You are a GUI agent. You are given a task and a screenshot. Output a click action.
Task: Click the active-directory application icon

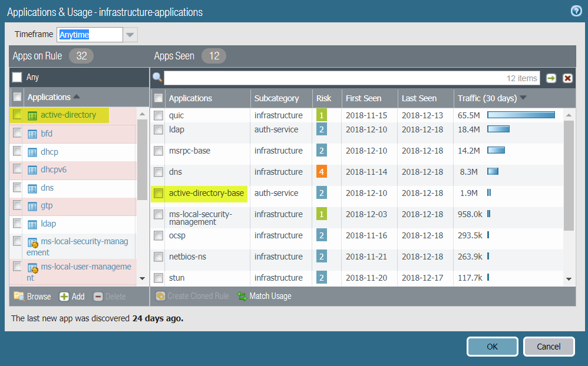click(32, 115)
